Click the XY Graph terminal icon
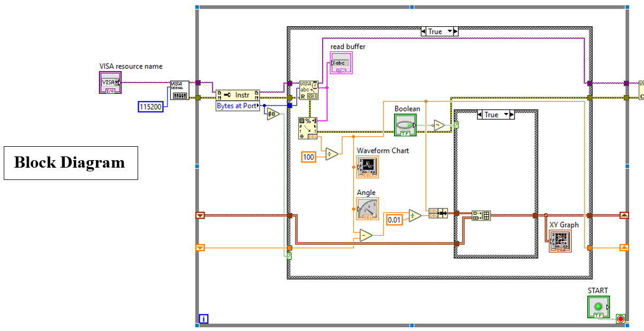 coord(560,241)
